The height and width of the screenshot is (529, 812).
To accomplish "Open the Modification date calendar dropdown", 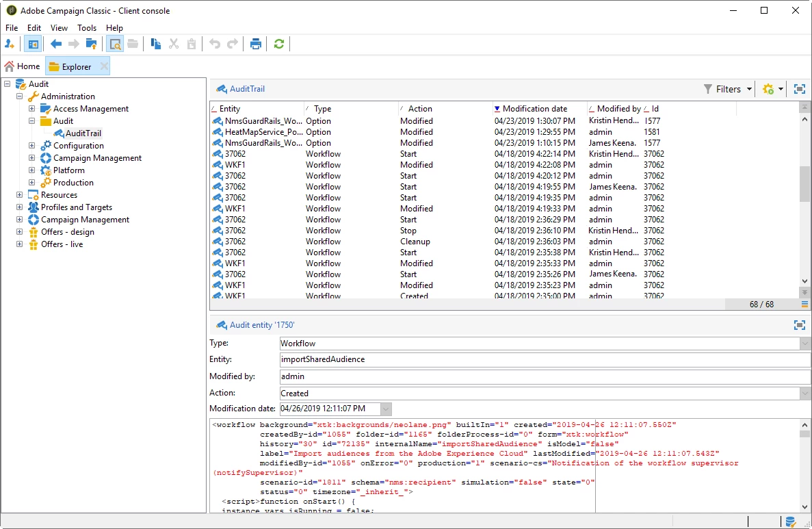I will tap(386, 409).
